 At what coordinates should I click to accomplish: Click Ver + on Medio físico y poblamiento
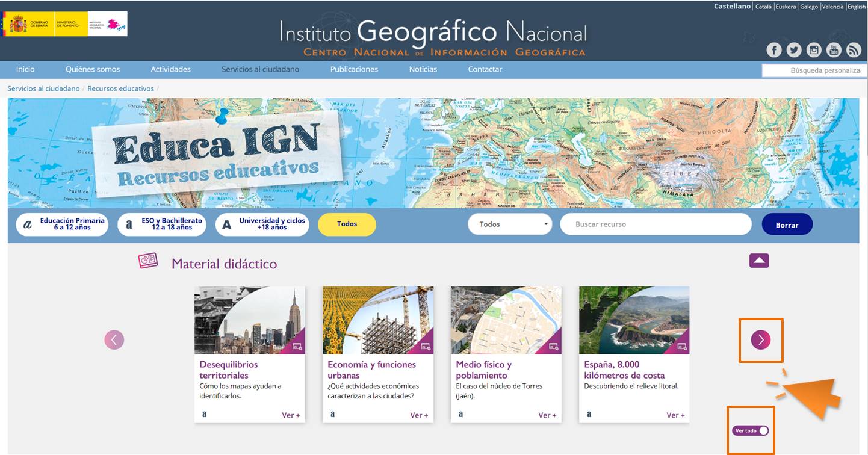[x=547, y=415]
